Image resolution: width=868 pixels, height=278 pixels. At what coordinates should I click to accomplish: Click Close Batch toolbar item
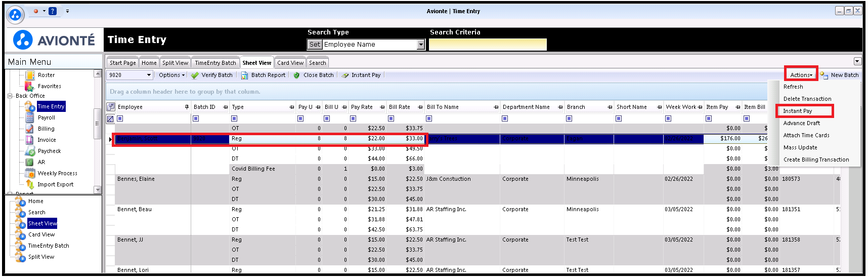click(314, 75)
